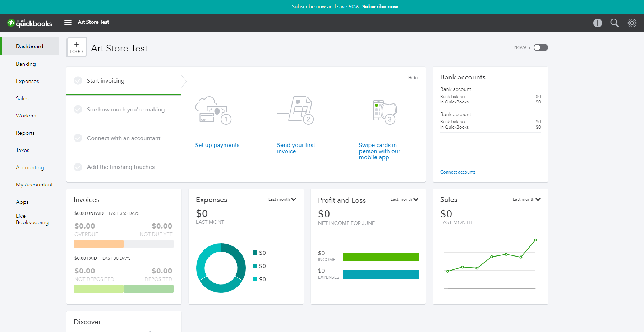The height and width of the screenshot is (332, 644).
Task: Check the 'Connect with an accountant' step circle
Action: pyautogui.click(x=78, y=138)
